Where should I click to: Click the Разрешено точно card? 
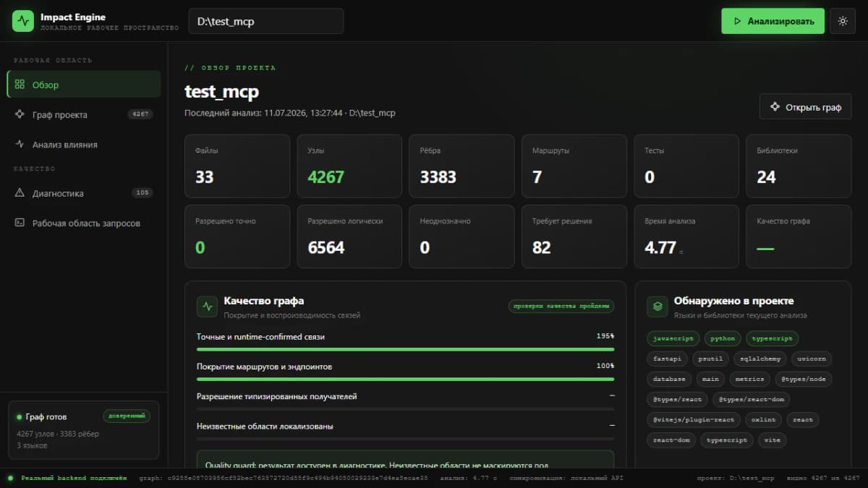(x=237, y=236)
